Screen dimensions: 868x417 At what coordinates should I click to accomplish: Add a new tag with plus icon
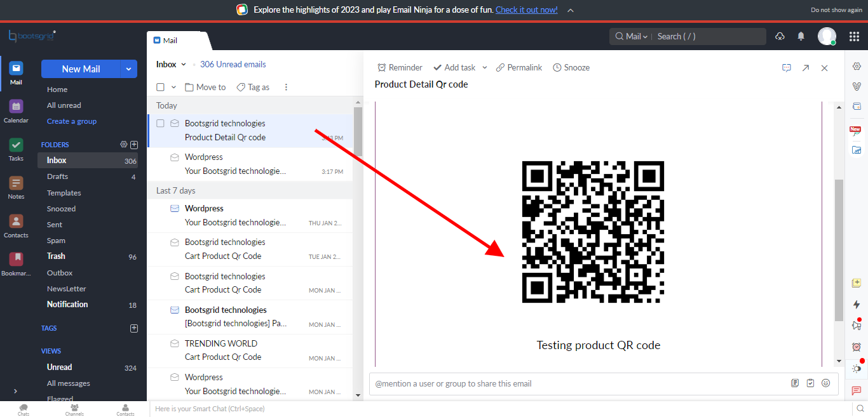click(134, 328)
